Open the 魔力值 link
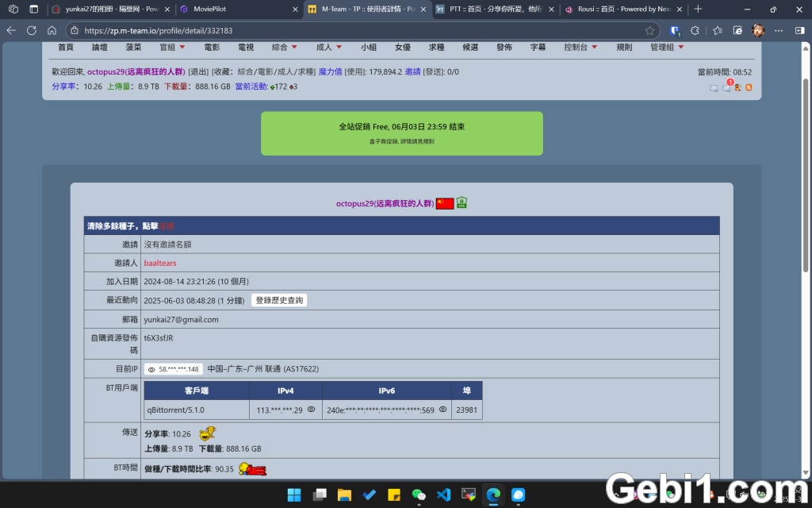This screenshot has width=812, height=508. point(331,72)
